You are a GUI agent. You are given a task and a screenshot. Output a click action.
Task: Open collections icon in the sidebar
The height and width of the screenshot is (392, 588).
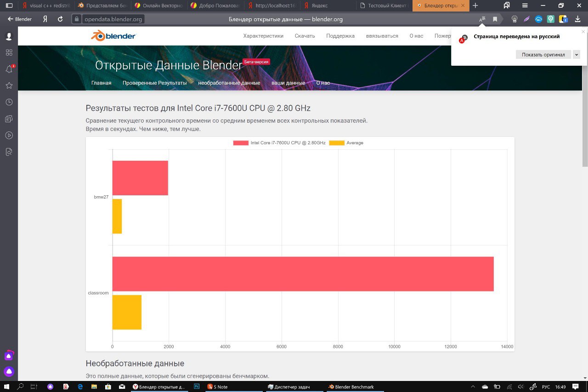9,119
